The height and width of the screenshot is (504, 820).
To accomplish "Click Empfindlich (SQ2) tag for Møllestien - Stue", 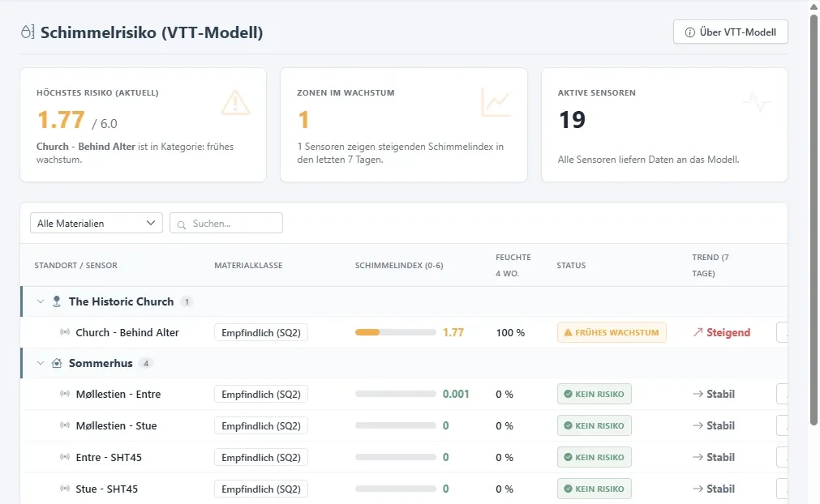I will coord(261,425).
